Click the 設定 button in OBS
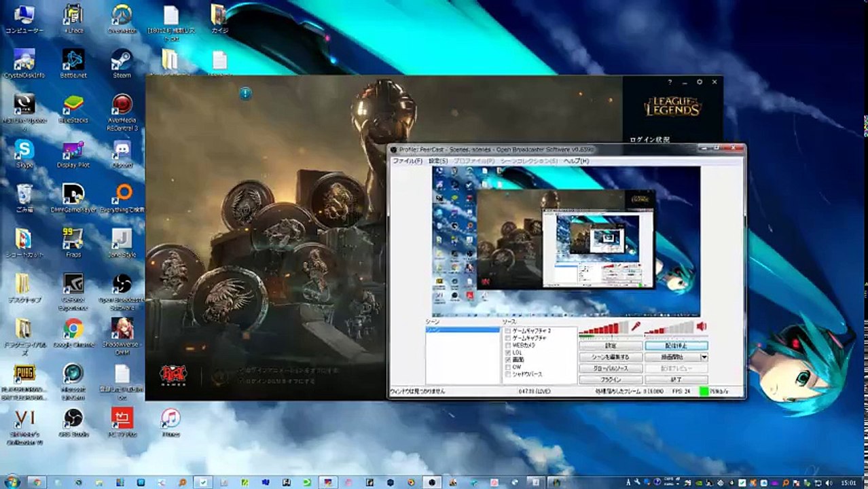Viewport: 868px width, 489px height. coord(611,346)
